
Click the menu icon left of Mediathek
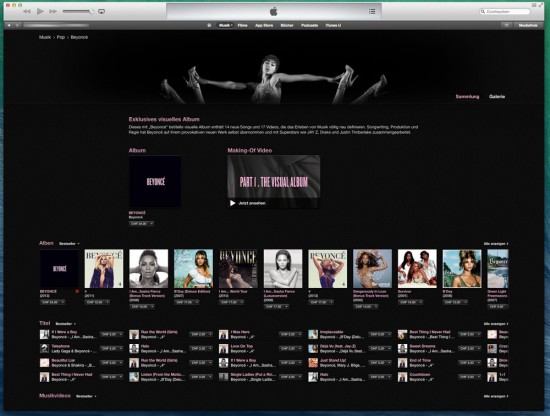[506, 25]
